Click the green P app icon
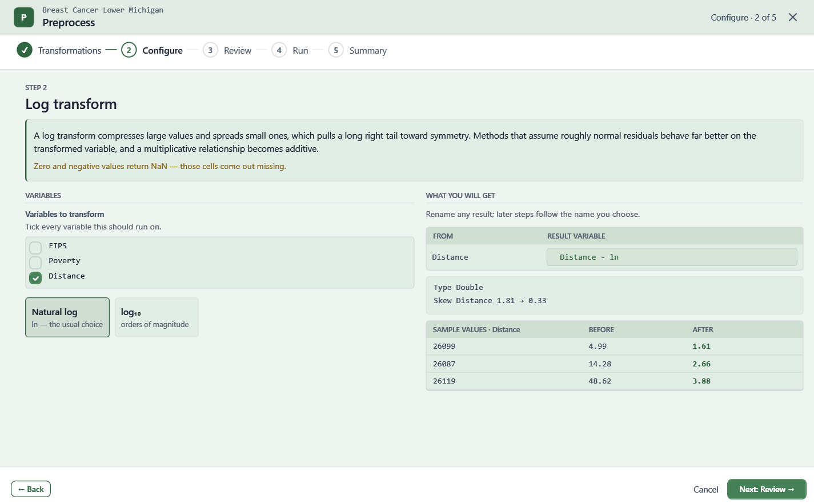This screenshot has width=814, height=504. (x=23, y=17)
